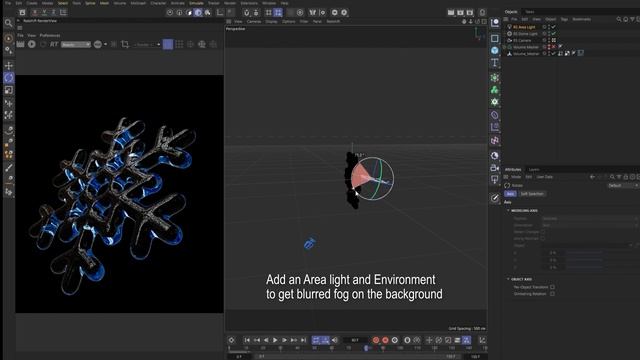Click the green cloner icon in right palette
Image resolution: width=640 pixels, height=360 pixels.
tap(495, 90)
